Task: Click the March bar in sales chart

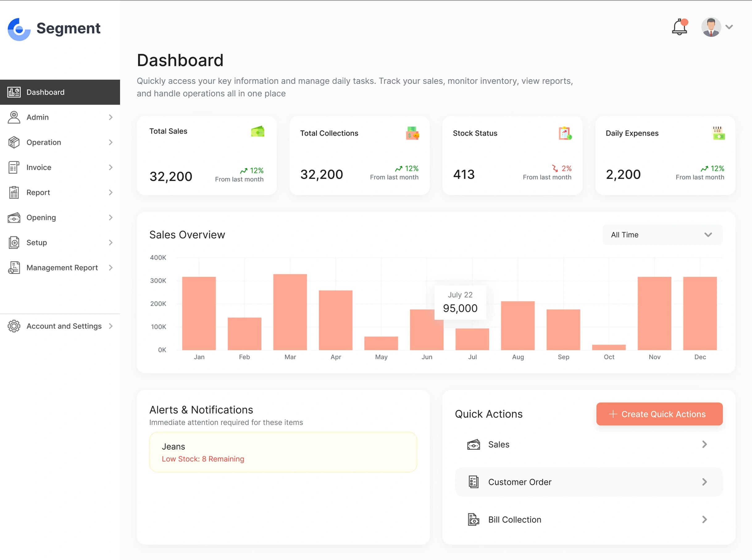Action: (290, 312)
